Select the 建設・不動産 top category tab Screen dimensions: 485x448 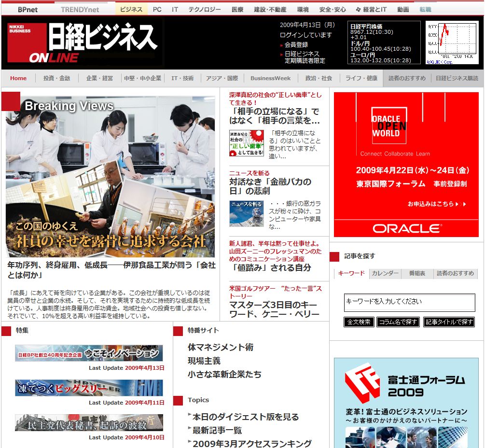point(270,10)
